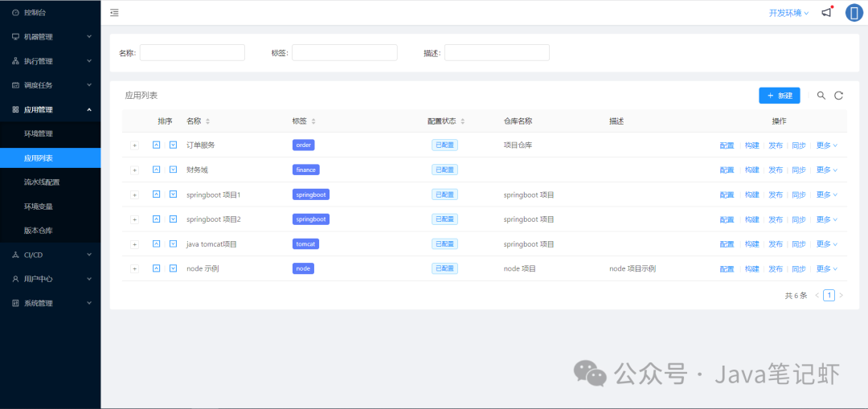
Task: Open 版本仓库 submenu item
Action: tap(51, 231)
